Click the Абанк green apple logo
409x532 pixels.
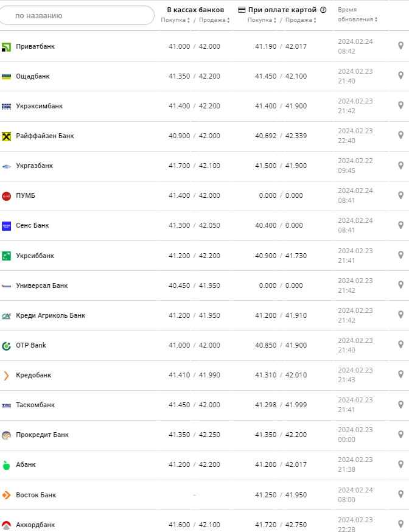[7, 464]
